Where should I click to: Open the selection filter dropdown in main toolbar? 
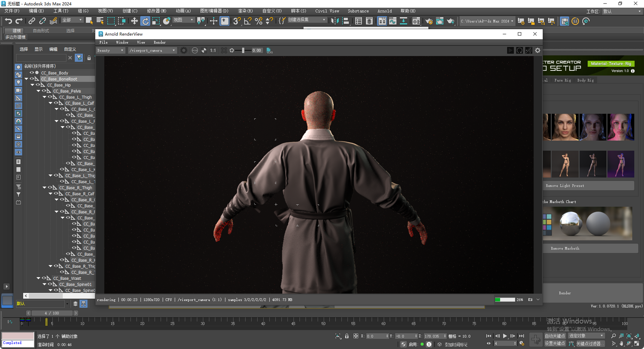(72, 20)
